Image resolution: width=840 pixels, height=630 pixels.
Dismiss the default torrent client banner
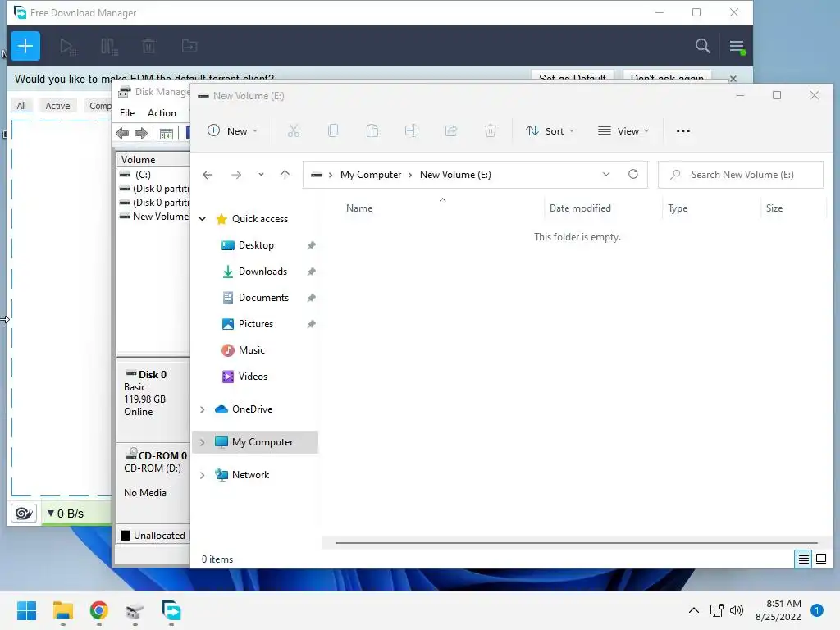pyautogui.click(x=733, y=78)
